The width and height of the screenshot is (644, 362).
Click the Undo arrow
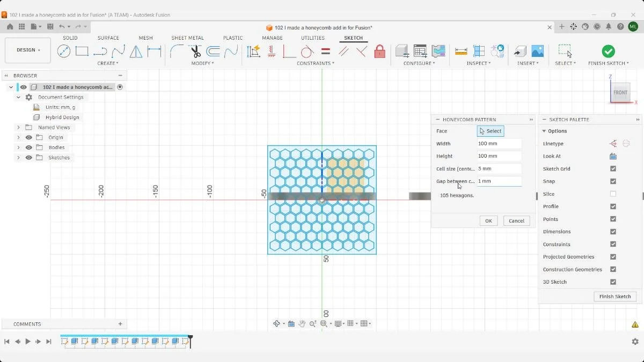[62, 26]
